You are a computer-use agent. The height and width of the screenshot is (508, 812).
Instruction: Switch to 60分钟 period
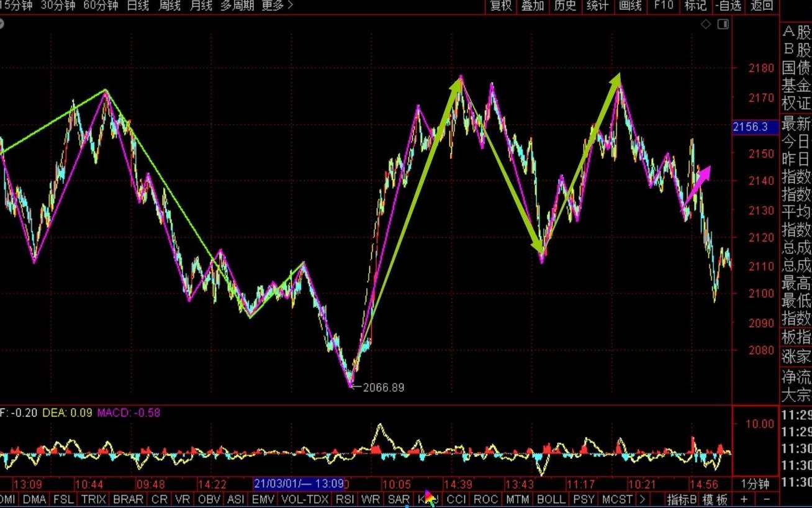[100, 6]
